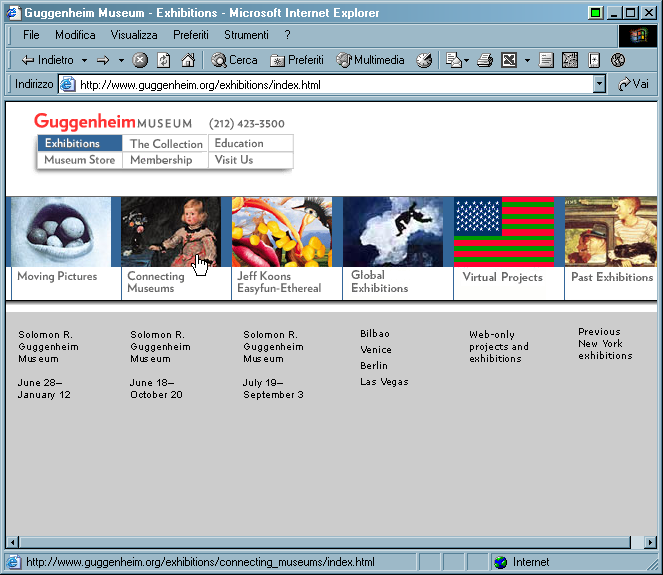Image resolution: width=663 pixels, height=575 pixels.
Task: Click the checkered toolbar icon after Discuss
Action: (570, 60)
